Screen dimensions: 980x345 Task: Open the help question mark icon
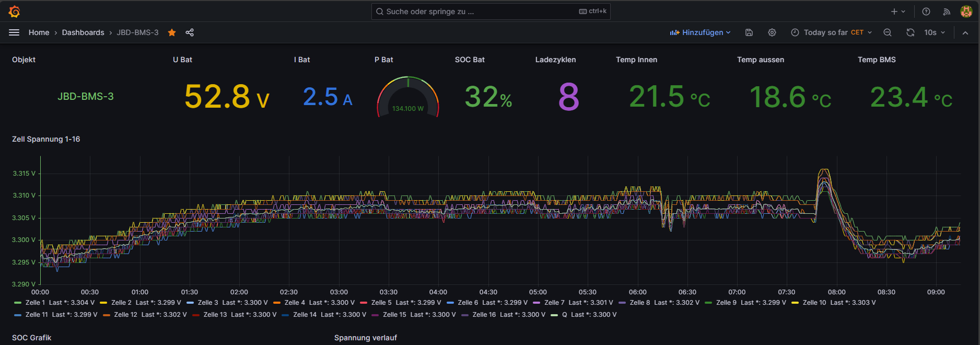tap(926, 11)
